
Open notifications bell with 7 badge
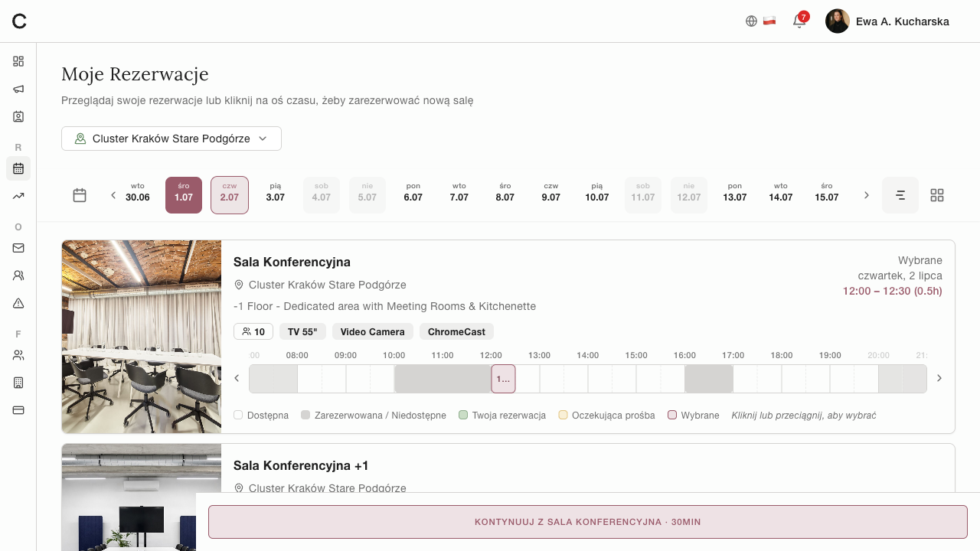click(x=799, y=21)
